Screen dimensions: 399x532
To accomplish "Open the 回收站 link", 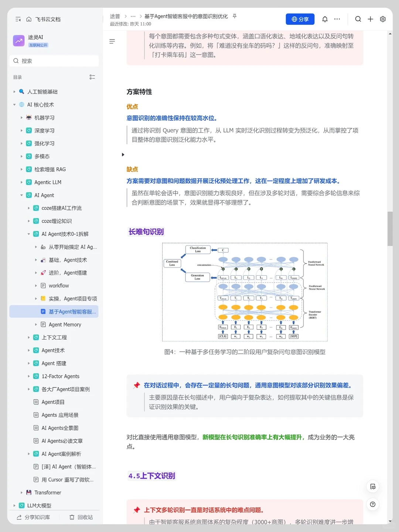I will 81,517.
